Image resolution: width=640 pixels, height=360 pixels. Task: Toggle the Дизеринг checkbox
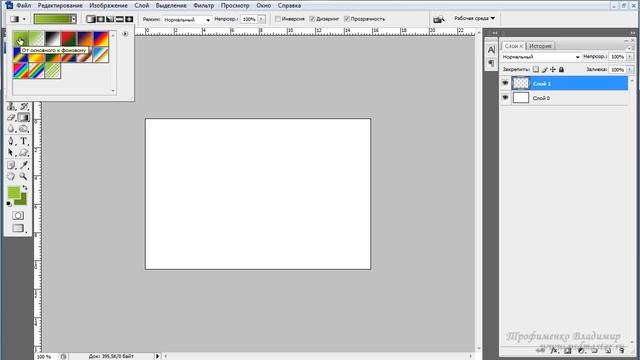(x=312, y=19)
